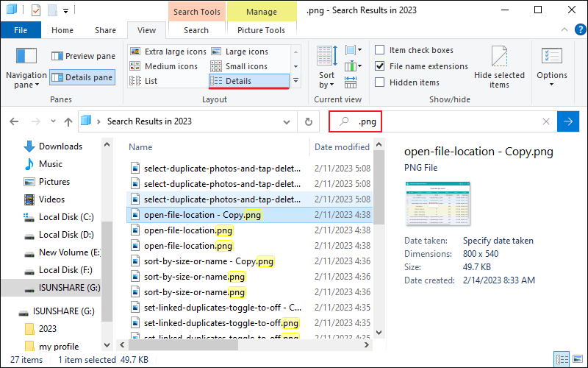Open the Help question mark icon
Image resolution: width=588 pixels, height=368 pixels.
pos(580,29)
